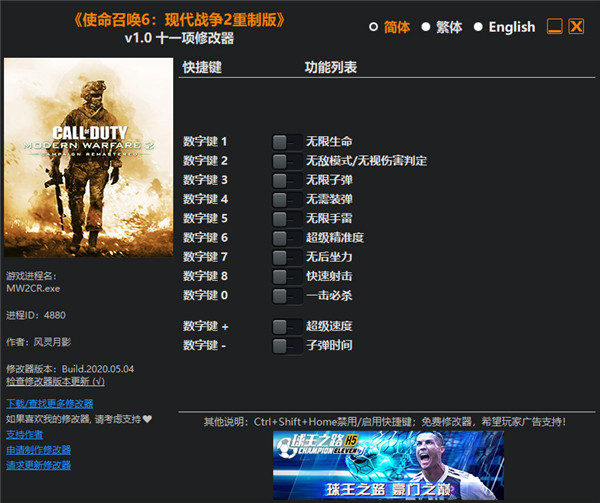The image size is (600, 503).
Task: Turn on the 无限子弹 switch
Action: coord(286,180)
